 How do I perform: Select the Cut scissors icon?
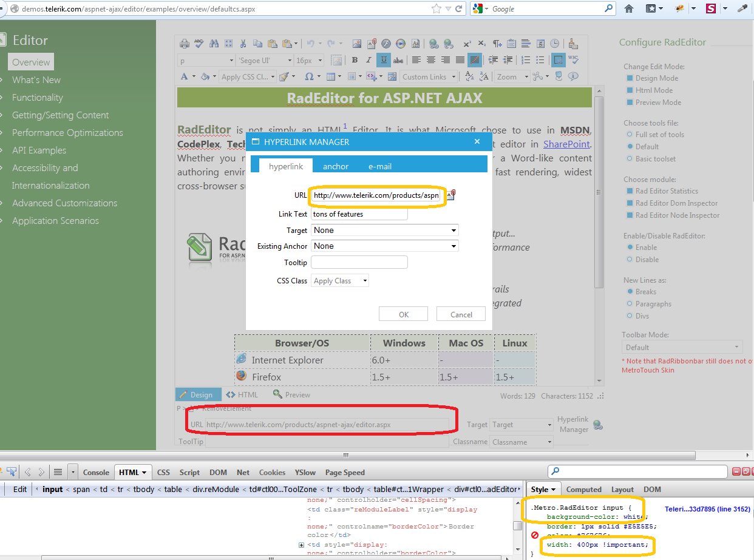coord(243,44)
